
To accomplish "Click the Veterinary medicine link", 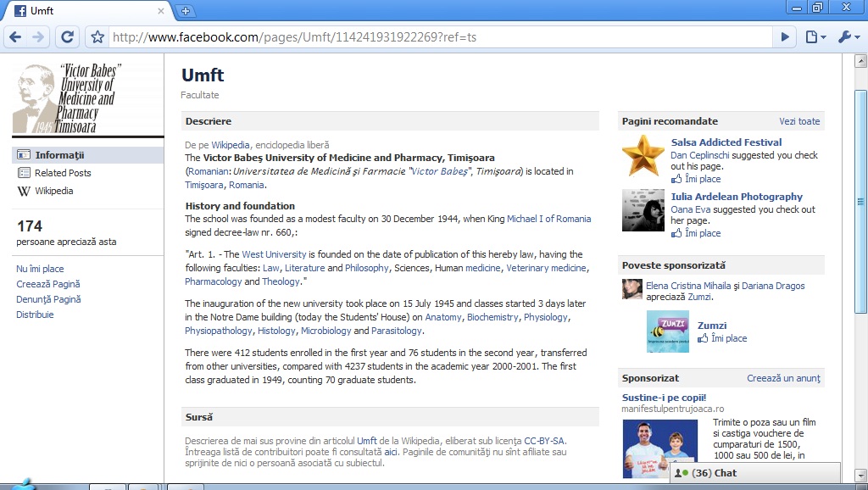I will coord(546,268).
